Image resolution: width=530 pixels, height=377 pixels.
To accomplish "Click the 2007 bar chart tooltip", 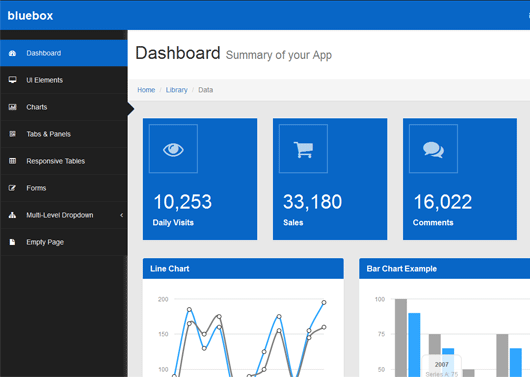I will (x=442, y=366).
